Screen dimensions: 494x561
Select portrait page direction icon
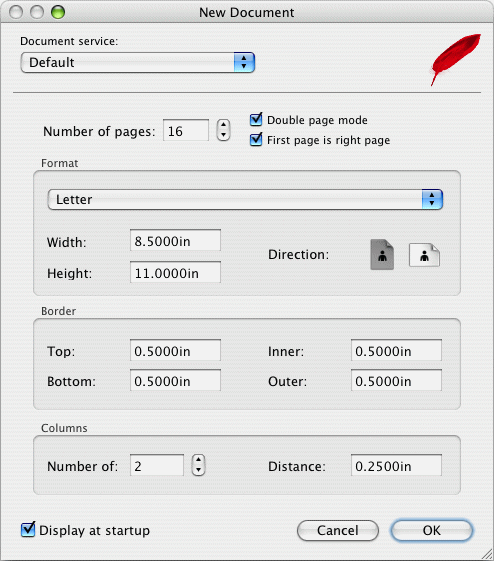(382, 254)
